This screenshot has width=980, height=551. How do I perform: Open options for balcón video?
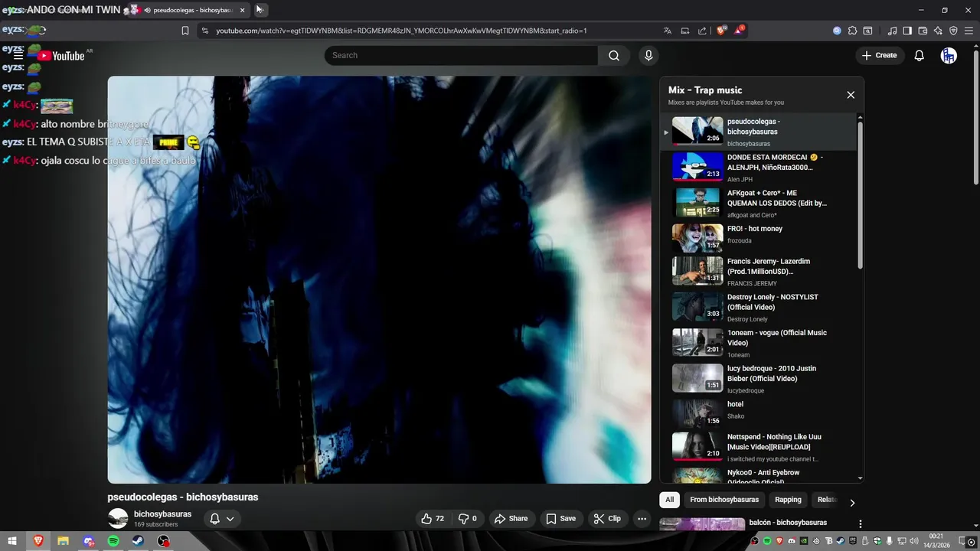click(860, 524)
